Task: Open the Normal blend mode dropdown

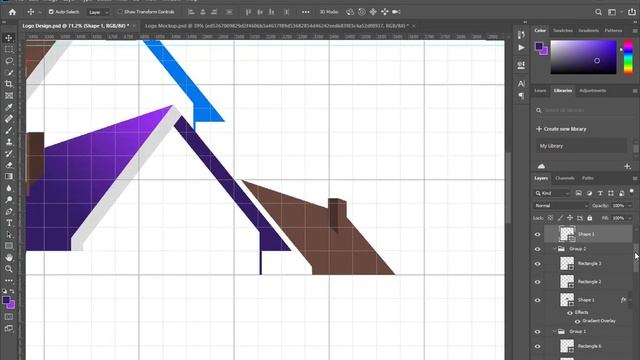Action: click(x=561, y=206)
